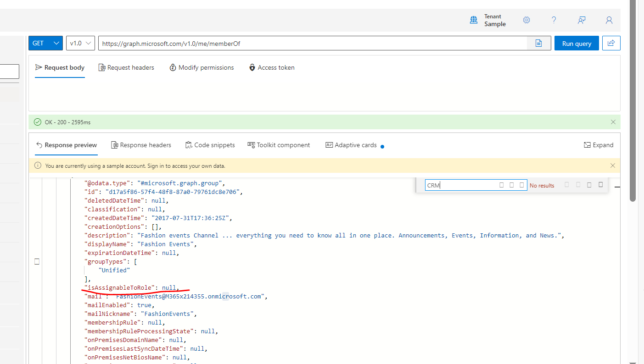This screenshot has height=364, width=644.
Task: Open the v1.0 version dropdown
Action: tap(80, 43)
